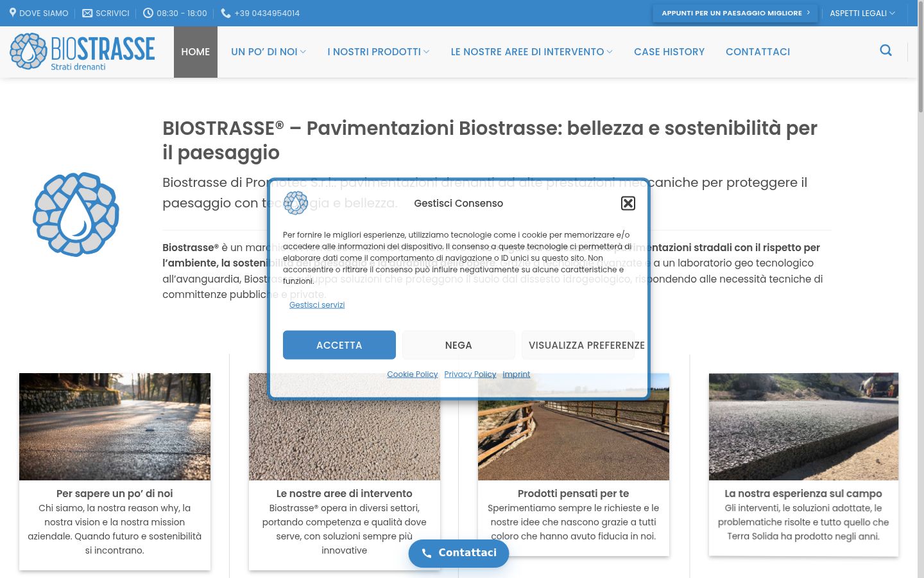Open the Contattaci menu item

click(758, 52)
